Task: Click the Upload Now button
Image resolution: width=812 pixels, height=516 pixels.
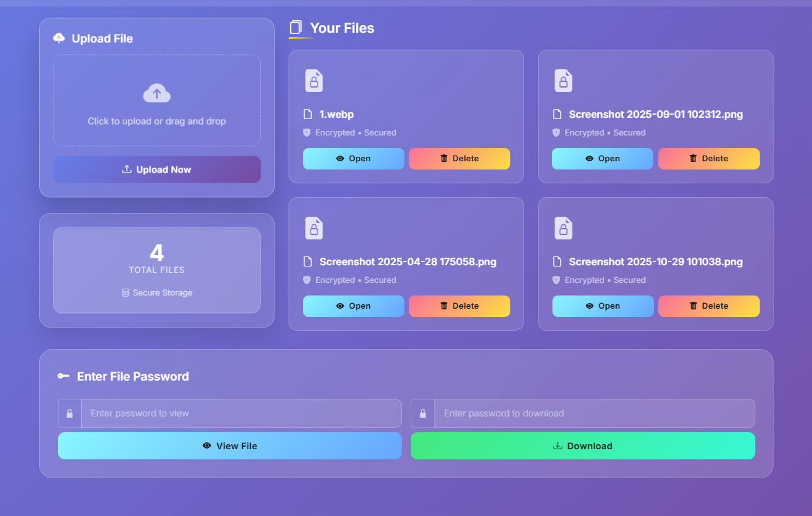Action: (157, 169)
